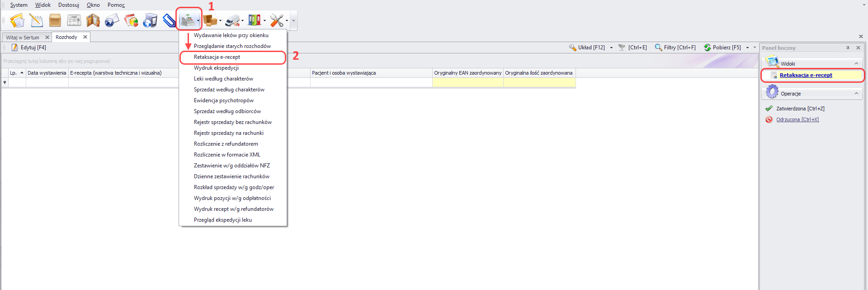The height and width of the screenshot is (290, 868).
Task: Click the wooden crate toolbar icon
Action: (55, 20)
